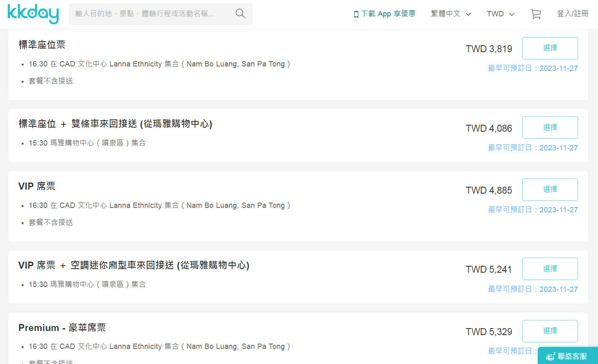Select Premium - 豪華席票 package
Screen dimensions: 598x364
point(550,331)
